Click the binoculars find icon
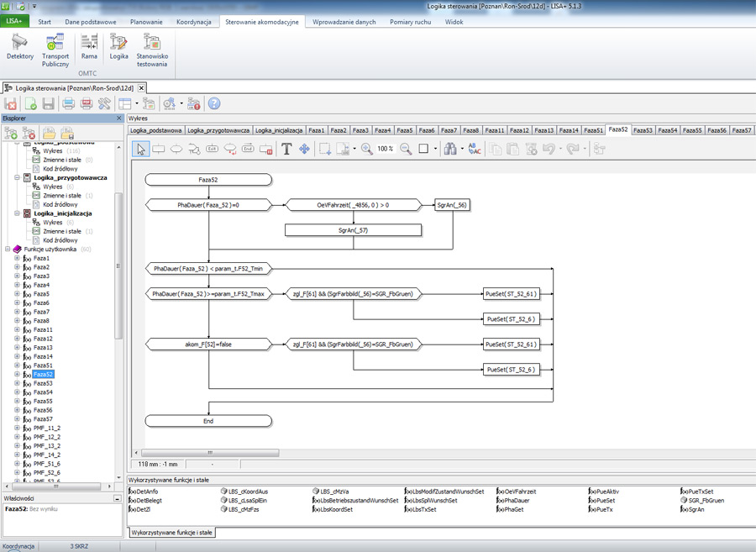756x552 pixels. click(450, 149)
